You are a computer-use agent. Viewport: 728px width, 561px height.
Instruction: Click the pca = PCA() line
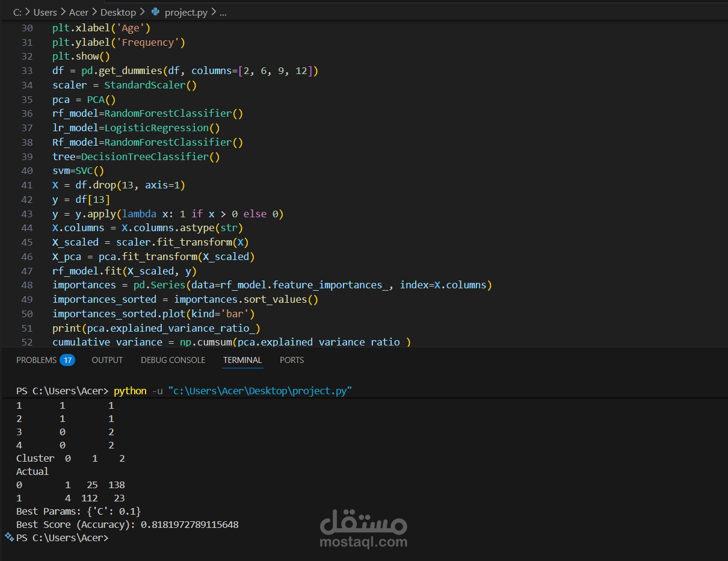[x=84, y=99]
